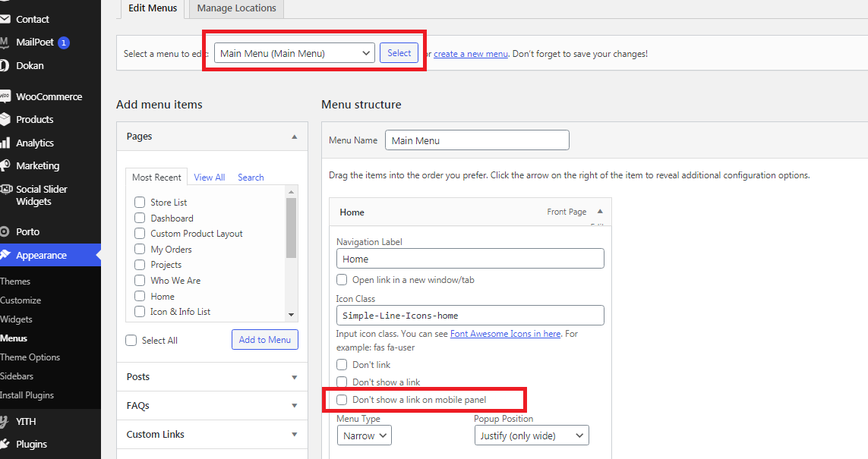The width and height of the screenshot is (868, 459).
Task: Click the MailPoet envelope icon in sidebar
Action: (5, 42)
